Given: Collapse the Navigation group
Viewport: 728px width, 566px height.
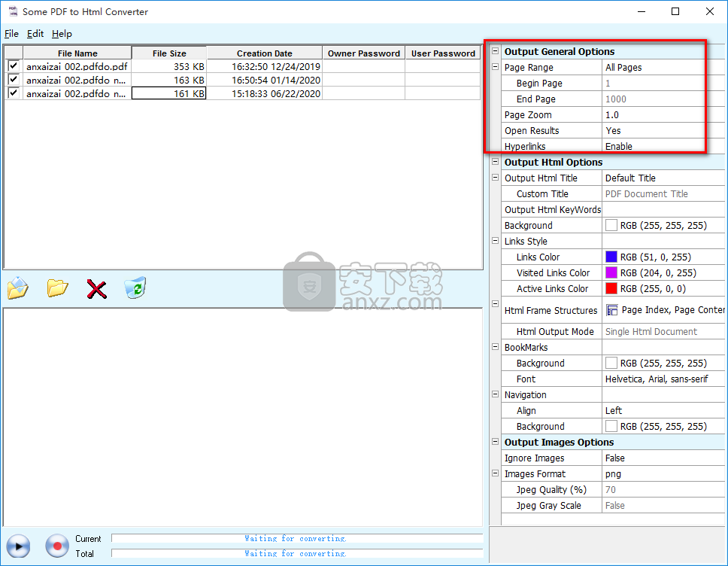Looking at the screenshot, I should click(x=496, y=394).
